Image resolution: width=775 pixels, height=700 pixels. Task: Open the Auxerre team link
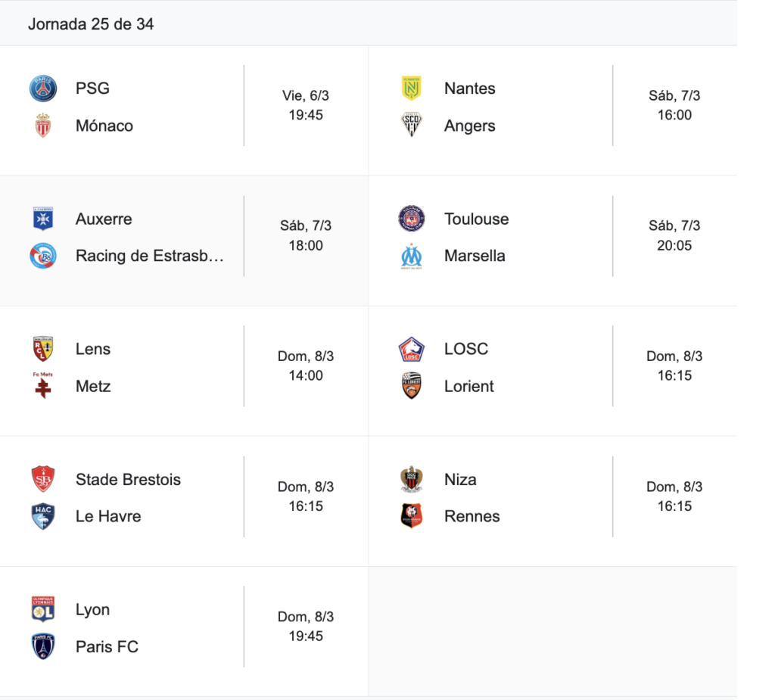(104, 219)
